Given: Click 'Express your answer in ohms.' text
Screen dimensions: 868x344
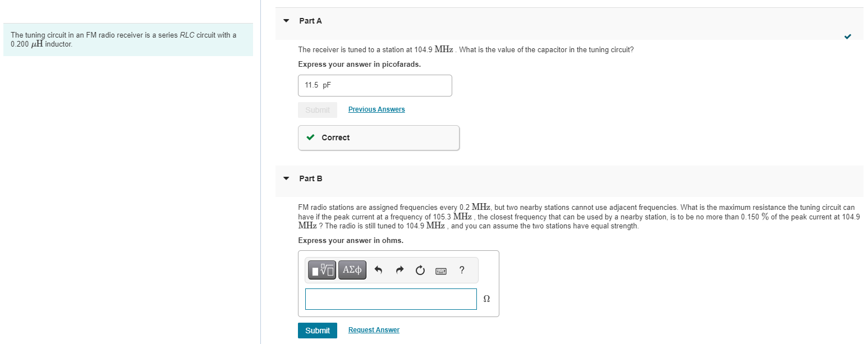Looking at the screenshot, I should [x=351, y=241].
